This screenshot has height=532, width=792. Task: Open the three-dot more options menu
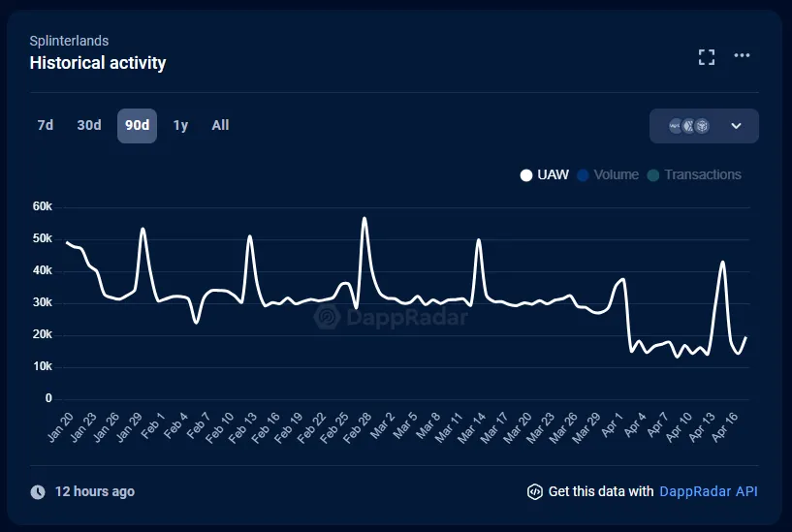[x=742, y=56]
